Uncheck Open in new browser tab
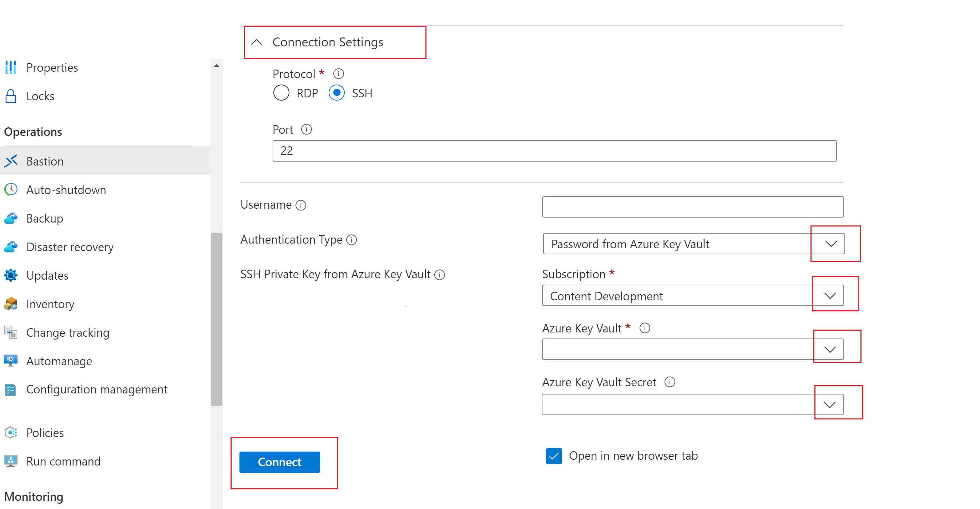The width and height of the screenshot is (980, 509). tap(554, 456)
